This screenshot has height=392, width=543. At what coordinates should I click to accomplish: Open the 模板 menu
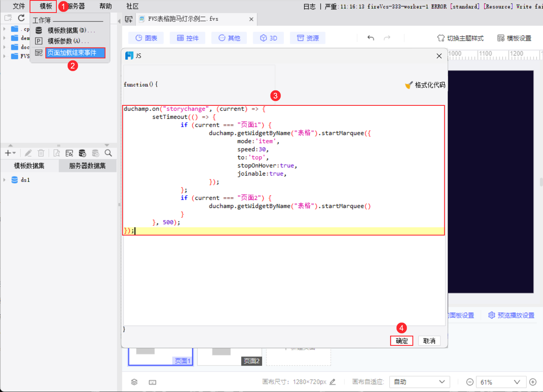[45, 6]
